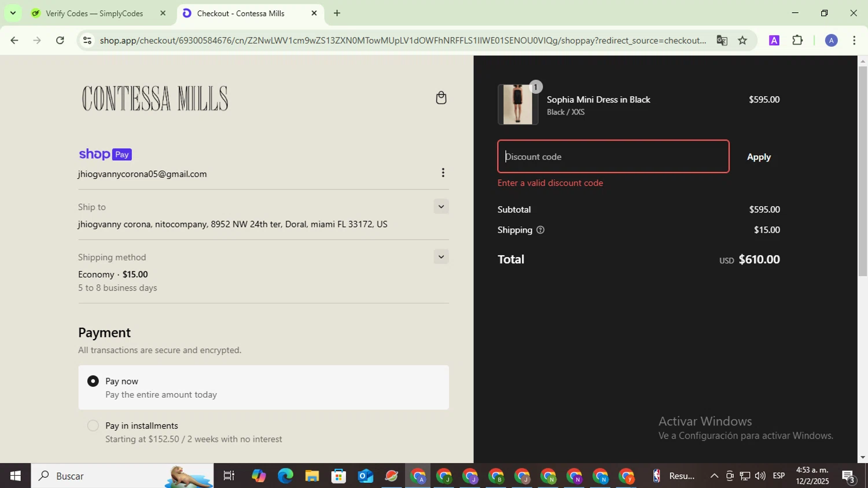868x488 pixels.
Task: Reload the checkout page
Action: click(x=60, y=41)
